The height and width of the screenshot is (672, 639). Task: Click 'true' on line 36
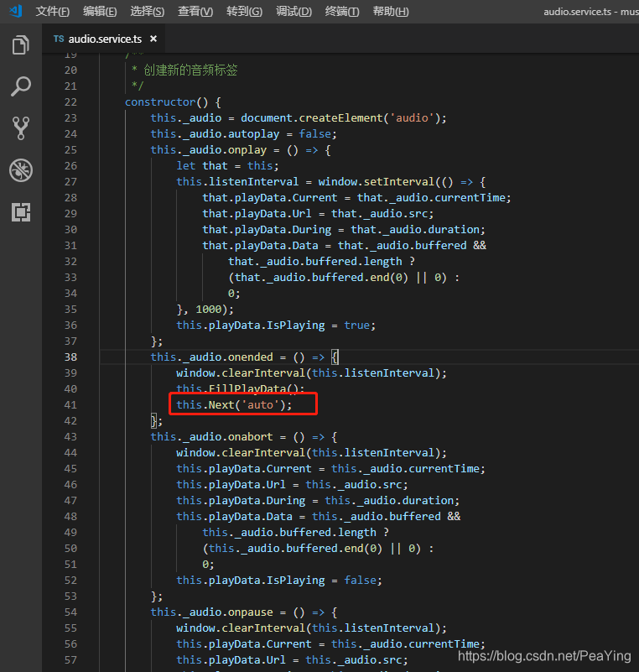[x=356, y=326]
